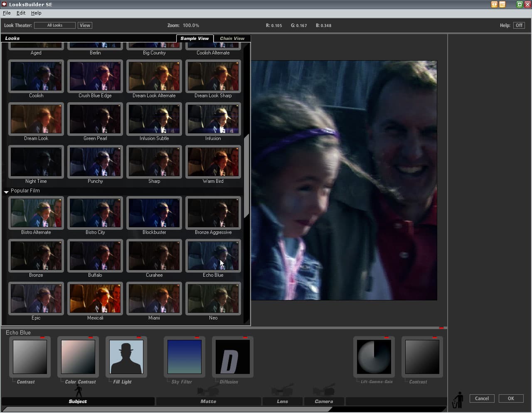Image resolution: width=532 pixels, height=413 pixels.
Task: Apply the Echo Blue look thumbnail
Action: (x=213, y=256)
